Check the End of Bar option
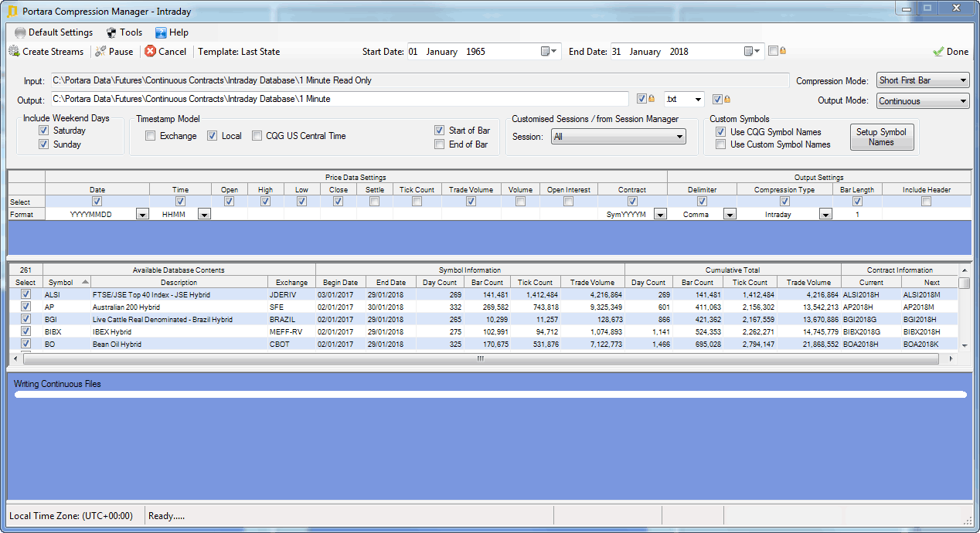The width and height of the screenshot is (980, 533). click(x=440, y=144)
